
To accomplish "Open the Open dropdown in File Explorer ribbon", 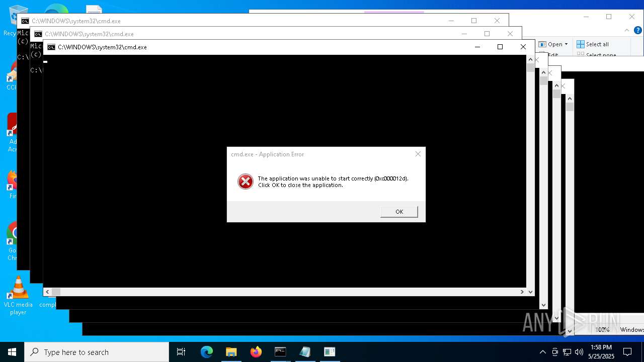I will point(553,44).
